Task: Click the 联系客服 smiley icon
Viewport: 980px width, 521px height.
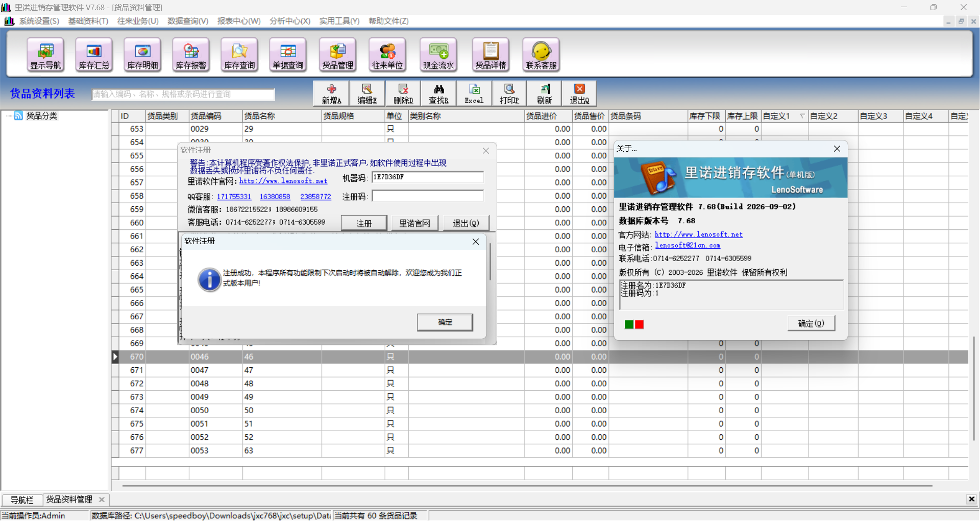Action: (x=541, y=55)
